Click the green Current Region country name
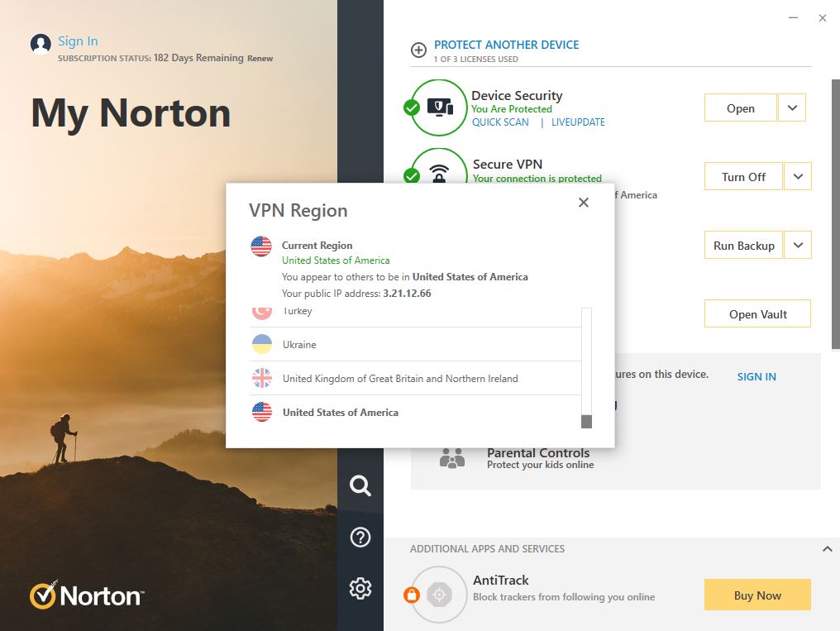The image size is (840, 631). tap(336, 261)
